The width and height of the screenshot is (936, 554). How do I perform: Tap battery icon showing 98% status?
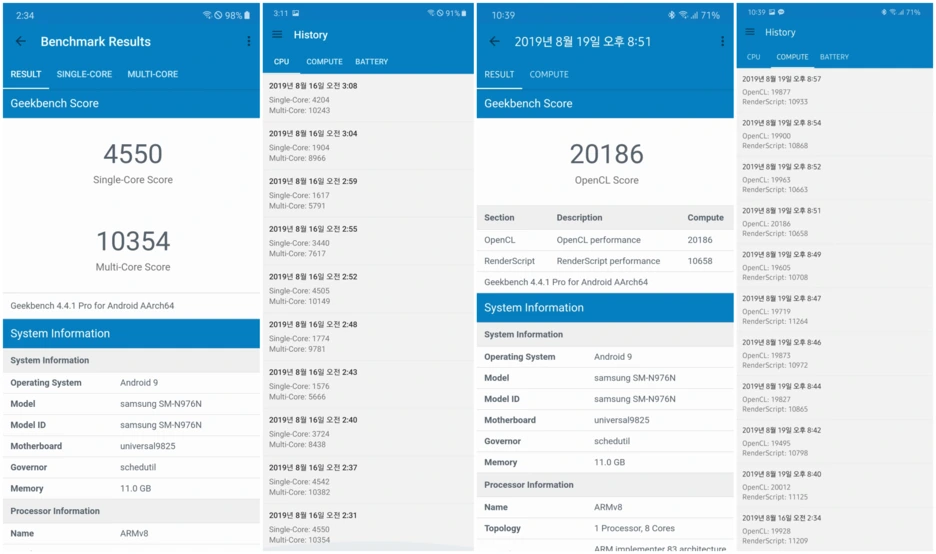coord(247,16)
